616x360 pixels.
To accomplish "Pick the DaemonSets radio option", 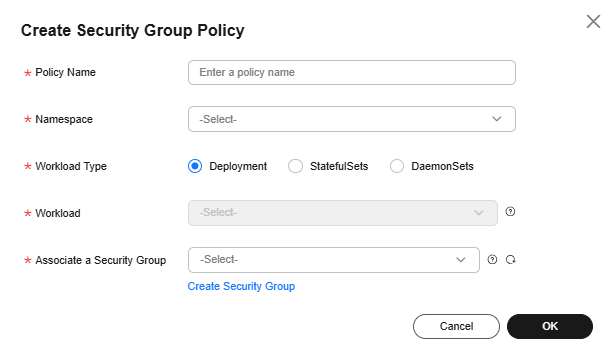I will pos(397,166).
